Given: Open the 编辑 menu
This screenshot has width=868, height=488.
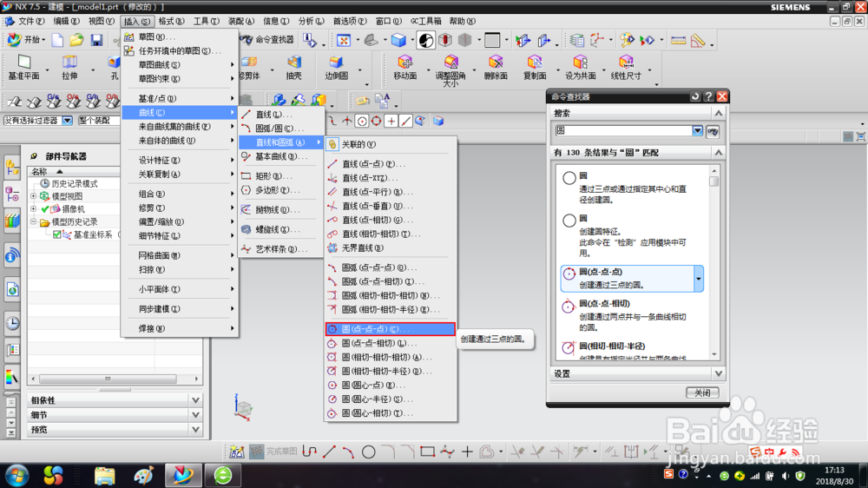Looking at the screenshot, I should click(x=67, y=21).
